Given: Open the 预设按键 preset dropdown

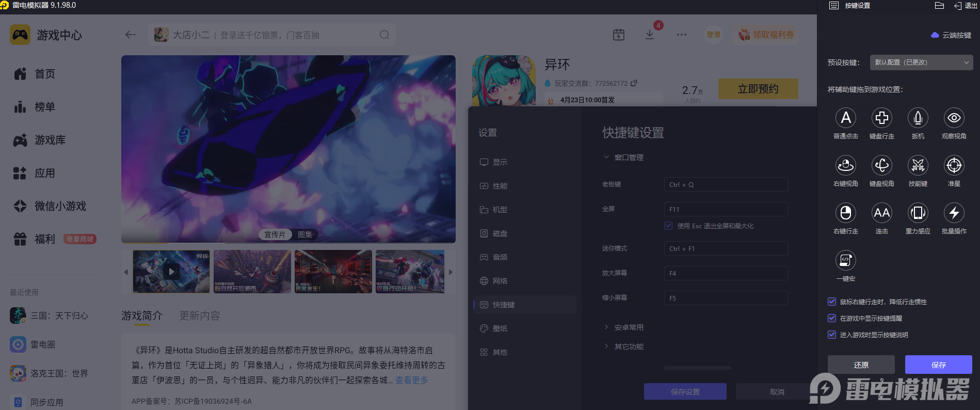Looking at the screenshot, I should pyautogui.click(x=921, y=62).
